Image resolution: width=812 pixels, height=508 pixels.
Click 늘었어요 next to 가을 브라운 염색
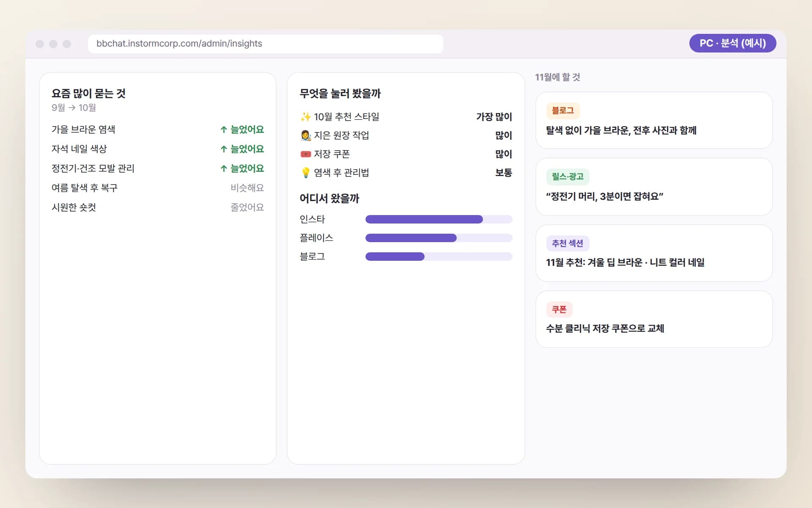coord(247,130)
